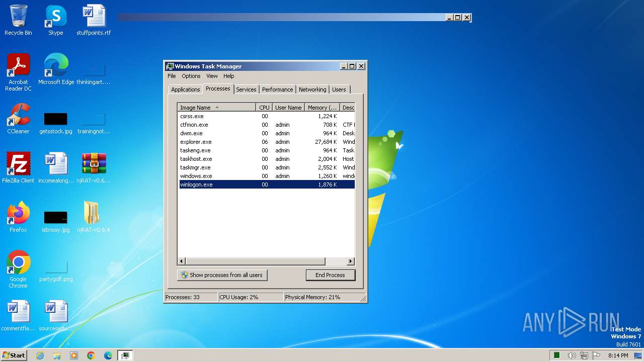The width and height of the screenshot is (644, 362).
Task: Click the Task Manager taskbar button
Action: pyautogui.click(x=125, y=355)
